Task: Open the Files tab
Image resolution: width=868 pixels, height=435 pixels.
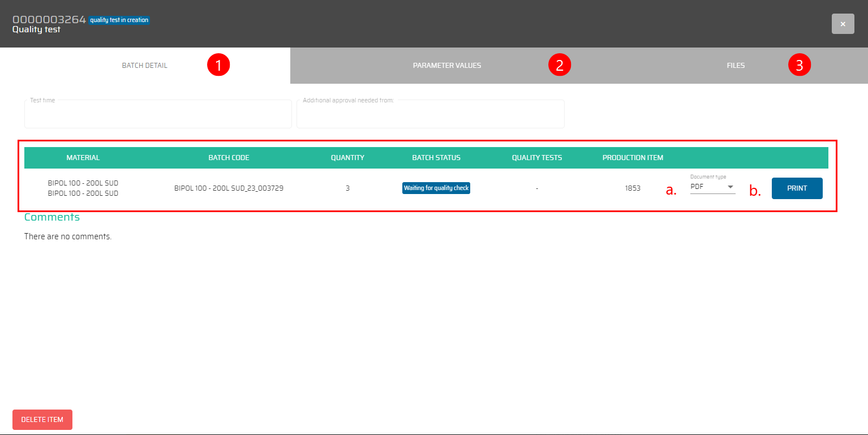Action: pyautogui.click(x=736, y=66)
